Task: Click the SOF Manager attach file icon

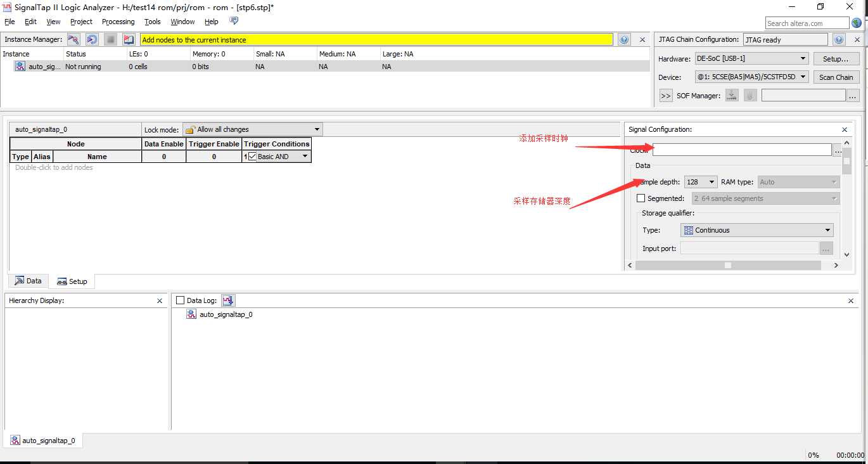Action: (750, 96)
